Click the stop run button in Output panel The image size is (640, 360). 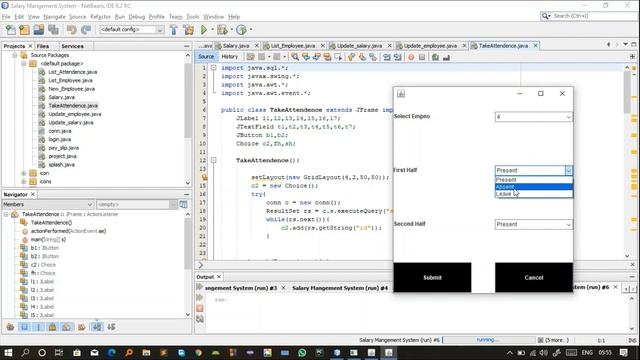(x=200, y=308)
